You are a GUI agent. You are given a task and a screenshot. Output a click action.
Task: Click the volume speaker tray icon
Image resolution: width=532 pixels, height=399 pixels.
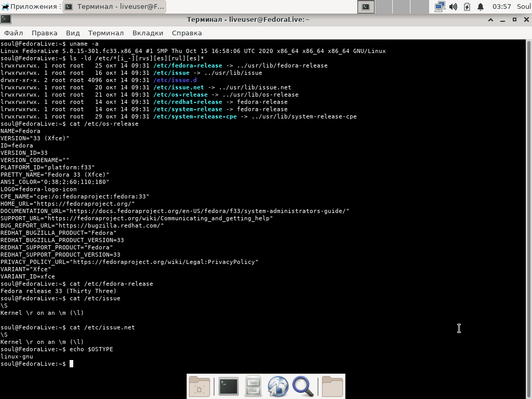(453, 6)
